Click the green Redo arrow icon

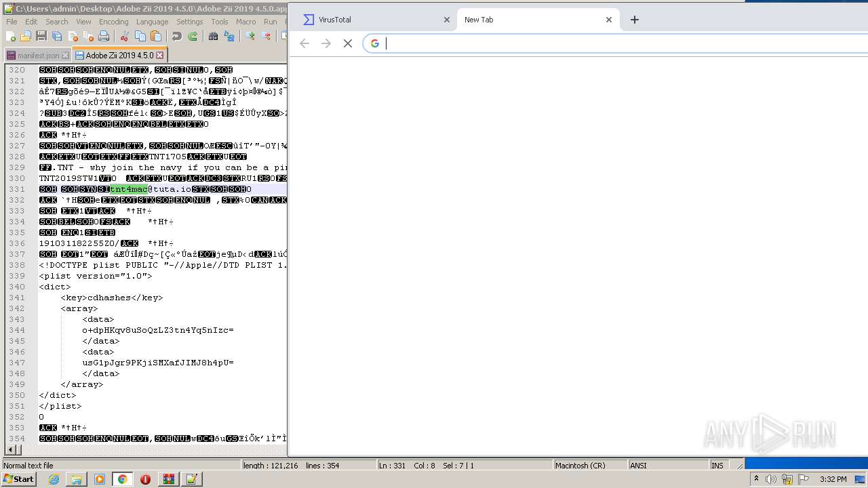[x=192, y=37]
